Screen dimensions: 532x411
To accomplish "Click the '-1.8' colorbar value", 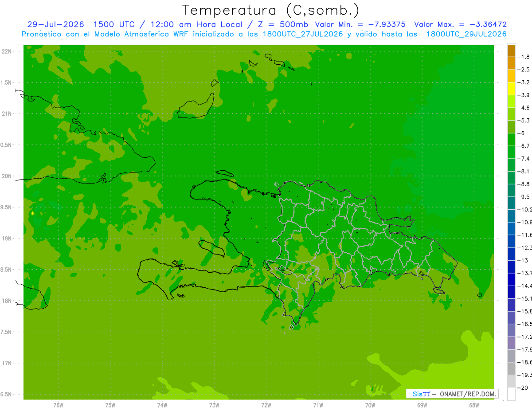I will click(x=523, y=57).
